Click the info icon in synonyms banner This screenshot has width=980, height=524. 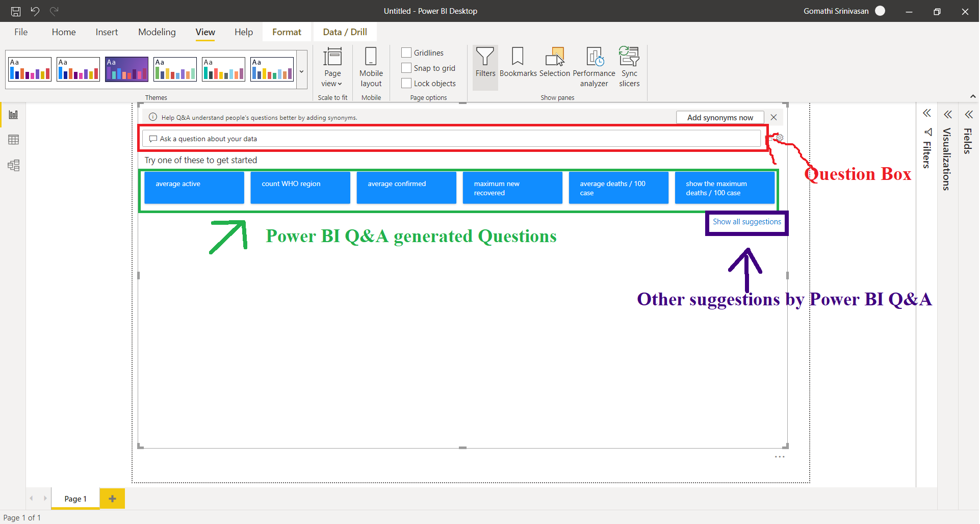coord(152,117)
